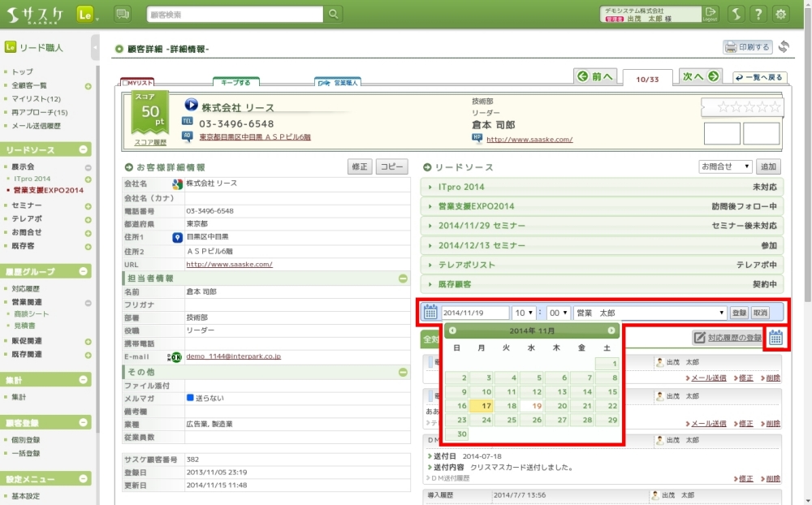Click the logout icon
Viewport: 812px width, 505px height.
(x=711, y=12)
